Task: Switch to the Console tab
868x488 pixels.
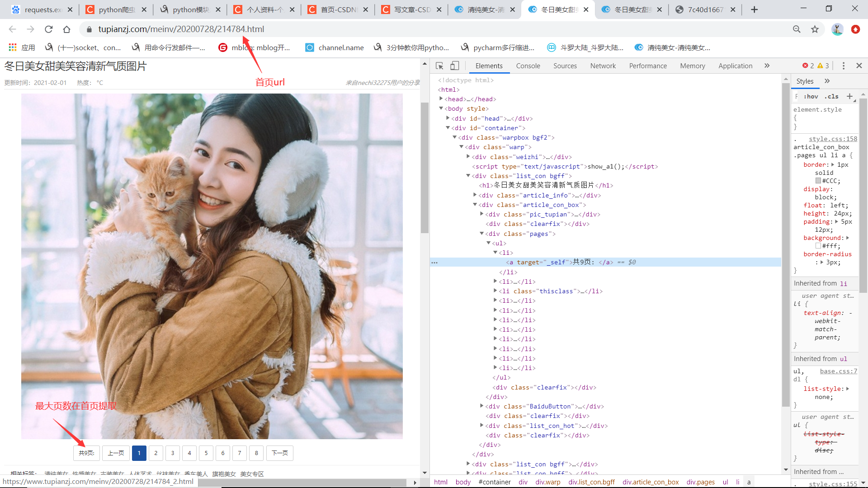Action: (528, 66)
